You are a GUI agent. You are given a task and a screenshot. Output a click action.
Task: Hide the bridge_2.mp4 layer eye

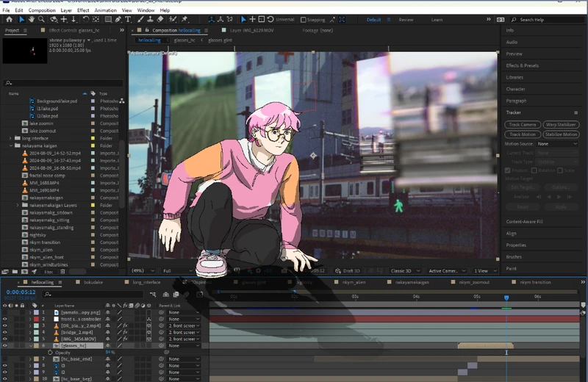pyautogui.click(x=5, y=333)
